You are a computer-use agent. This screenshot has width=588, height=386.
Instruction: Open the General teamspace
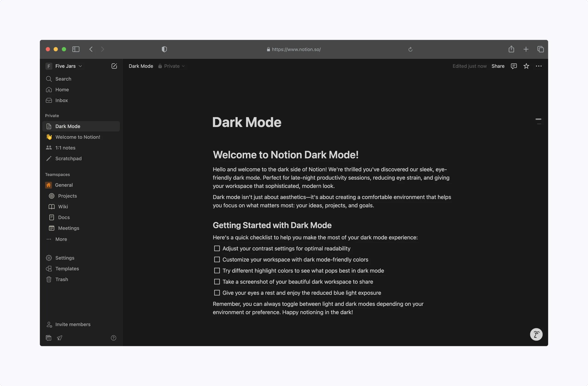pos(81,185)
